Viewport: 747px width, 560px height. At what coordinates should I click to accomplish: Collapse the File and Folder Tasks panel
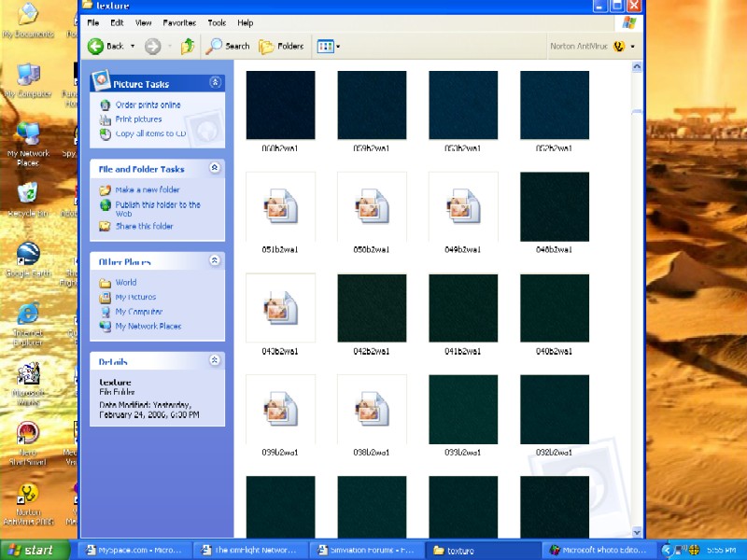[x=215, y=168]
